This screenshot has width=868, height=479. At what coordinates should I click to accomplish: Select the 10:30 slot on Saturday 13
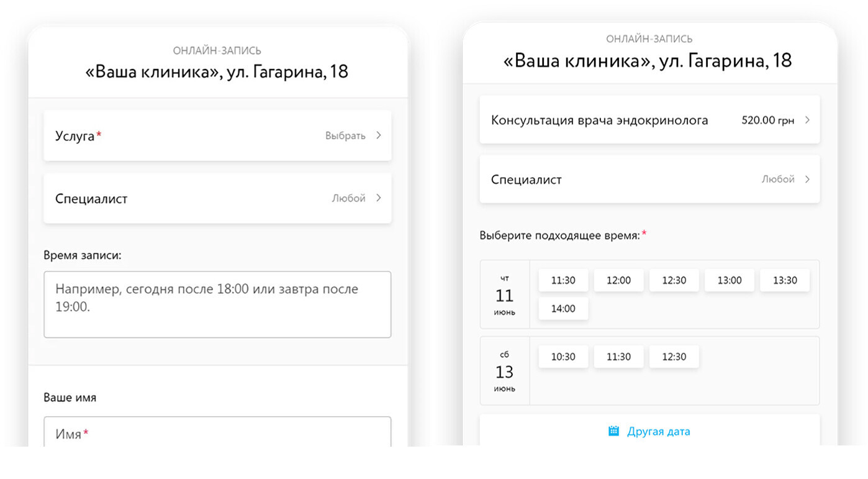pyautogui.click(x=563, y=357)
